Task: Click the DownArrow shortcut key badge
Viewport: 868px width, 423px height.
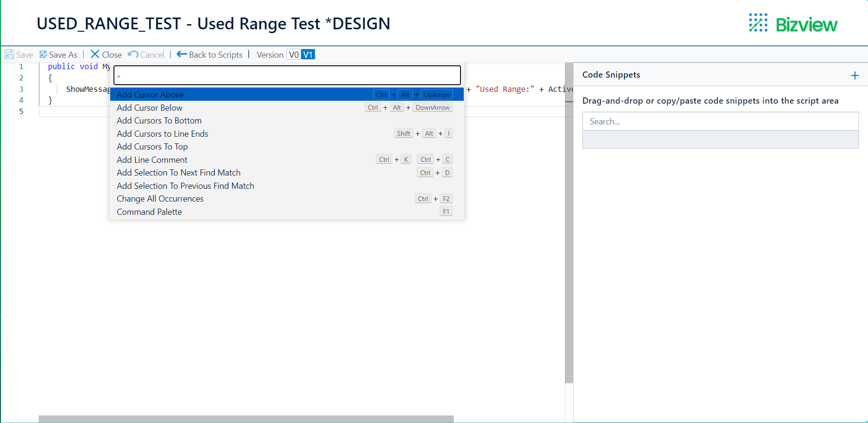Action: 433,107
